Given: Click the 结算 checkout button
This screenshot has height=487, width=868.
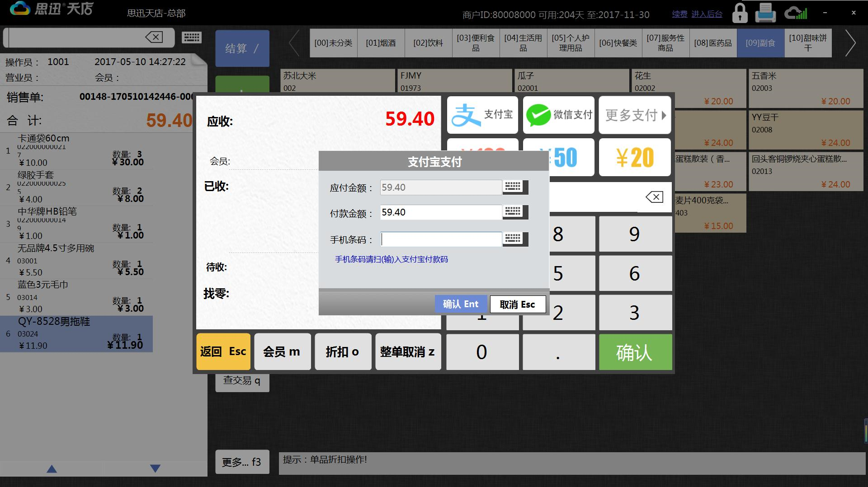Looking at the screenshot, I should coord(242,48).
